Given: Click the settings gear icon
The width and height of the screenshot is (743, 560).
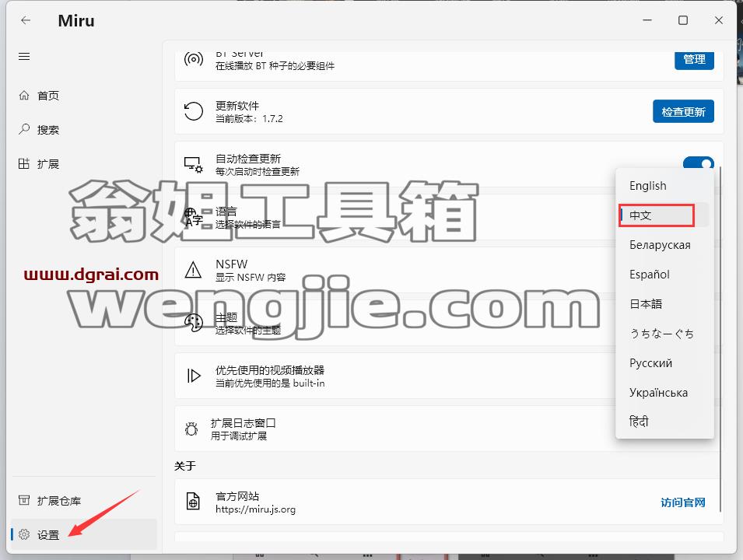Looking at the screenshot, I should (23, 534).
